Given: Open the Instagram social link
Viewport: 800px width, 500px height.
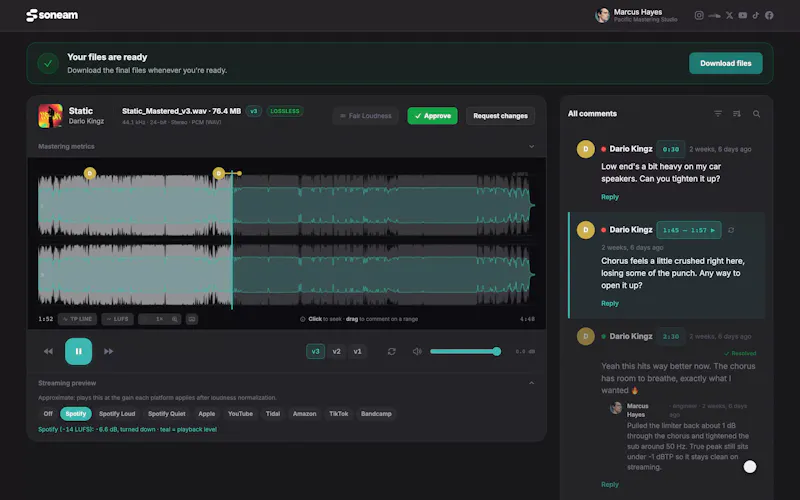Looking at the screenshot, I should (699, 15).
